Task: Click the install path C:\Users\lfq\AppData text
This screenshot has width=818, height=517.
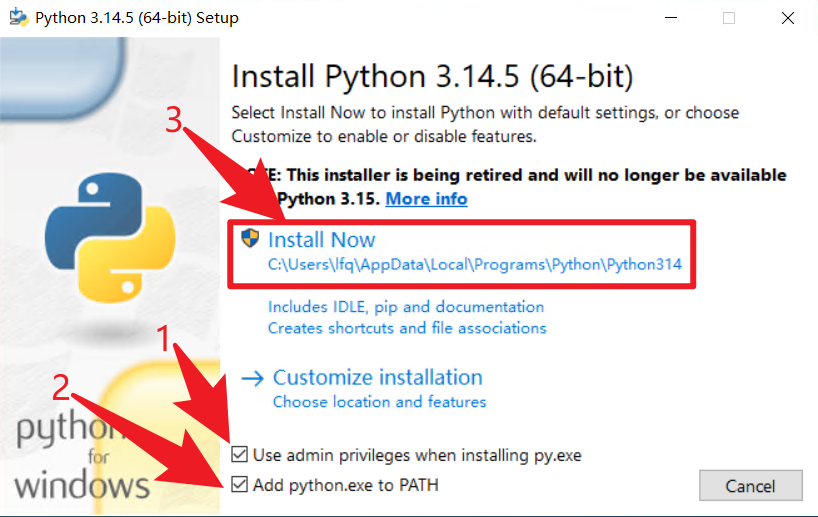Action: pos(475,264)
